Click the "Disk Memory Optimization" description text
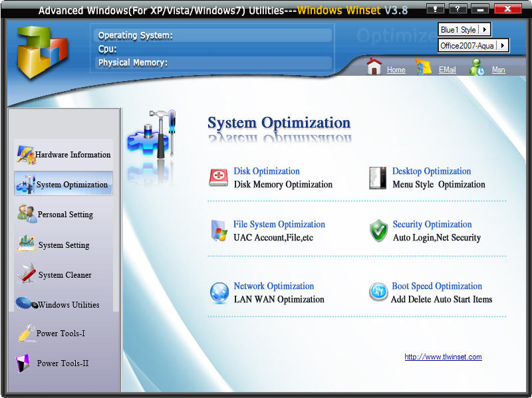The height and width of the screenshot is (398, 532). click(x=283, y=185)
